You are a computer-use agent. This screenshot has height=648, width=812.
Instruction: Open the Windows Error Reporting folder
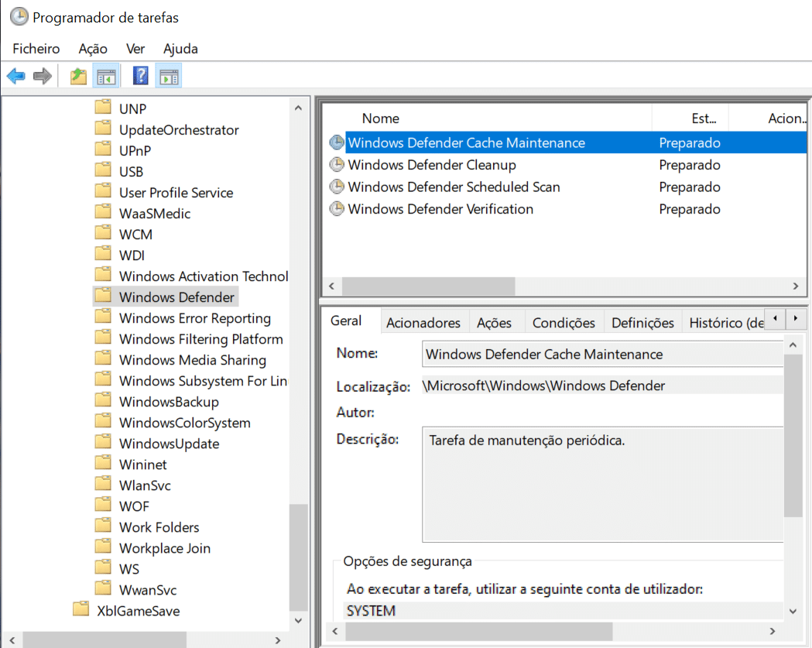pyautogui.click(x=195, y=318)
